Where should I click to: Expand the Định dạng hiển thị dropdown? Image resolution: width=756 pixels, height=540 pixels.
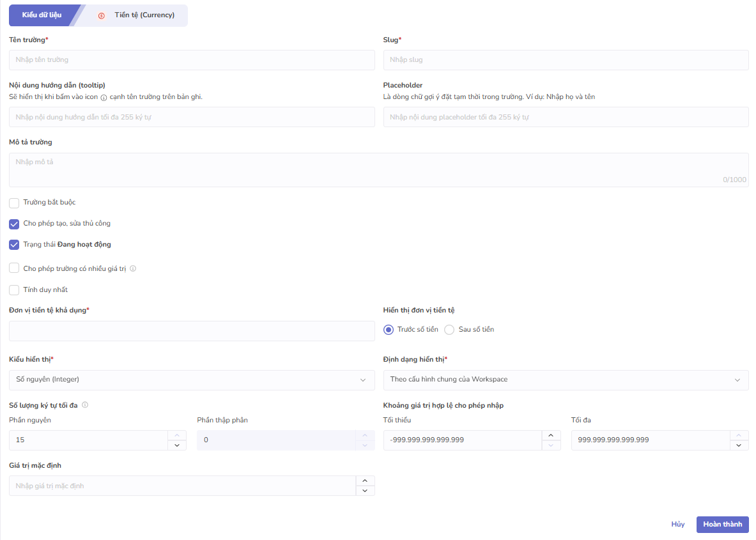(566, 380)
